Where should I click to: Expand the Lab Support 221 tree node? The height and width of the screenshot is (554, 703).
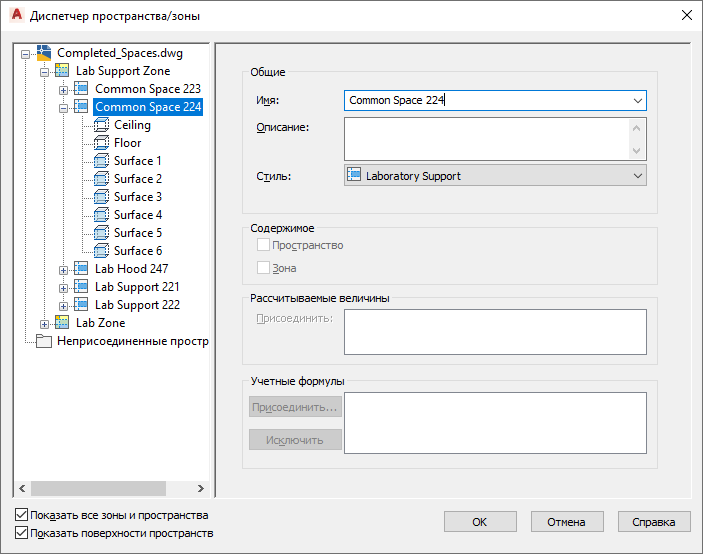(x=63, y=288)
